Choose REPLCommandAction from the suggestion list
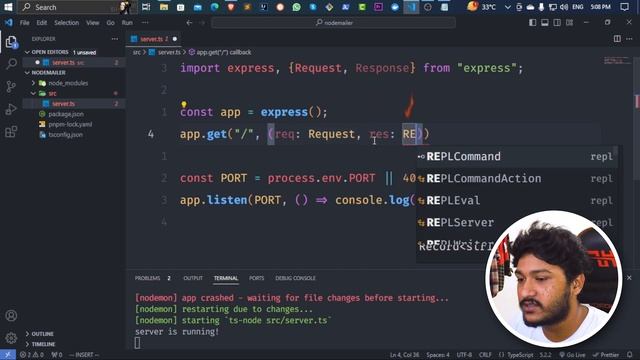640x360 pixels. point(517,178)
